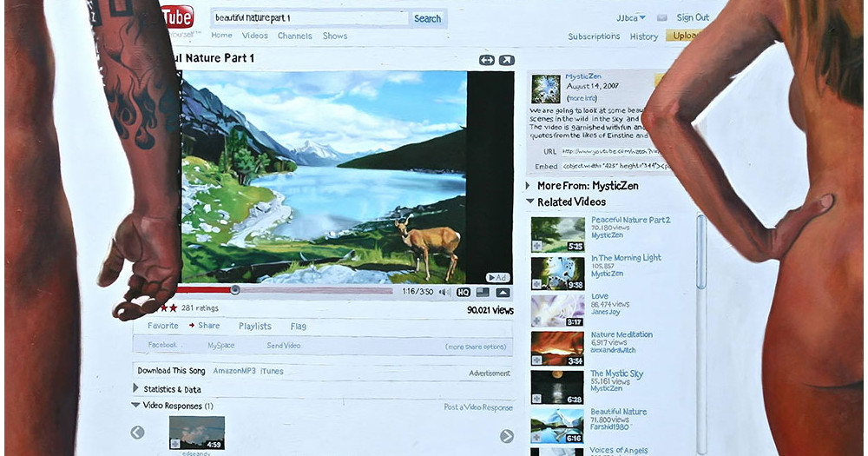Expand More From: MysticZen section
This screenshot has height=456, width=868.
point(528,186)
